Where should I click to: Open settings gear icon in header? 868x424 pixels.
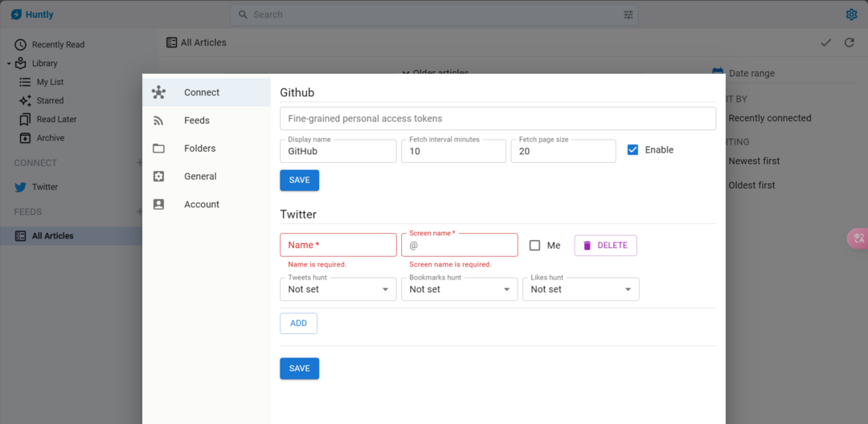pyautogui.click(x=851, y=14)
